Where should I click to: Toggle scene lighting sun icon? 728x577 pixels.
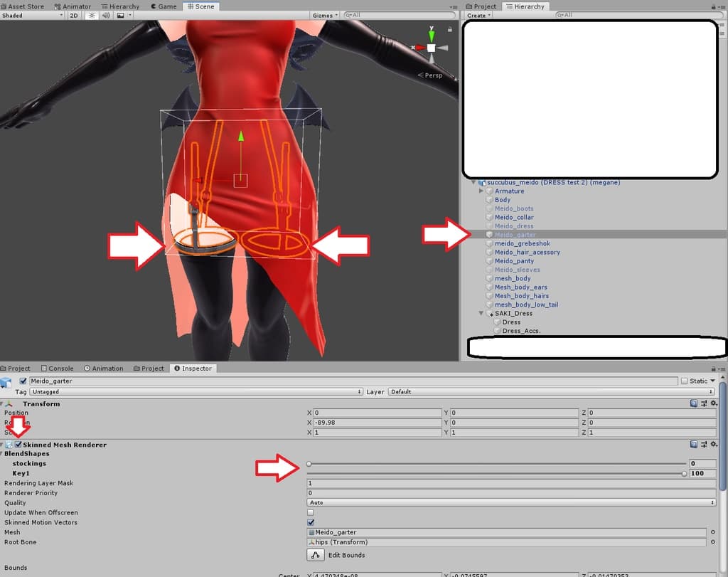92,15
